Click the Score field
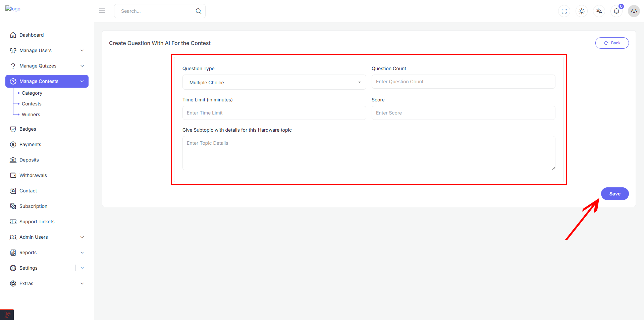 463,113
